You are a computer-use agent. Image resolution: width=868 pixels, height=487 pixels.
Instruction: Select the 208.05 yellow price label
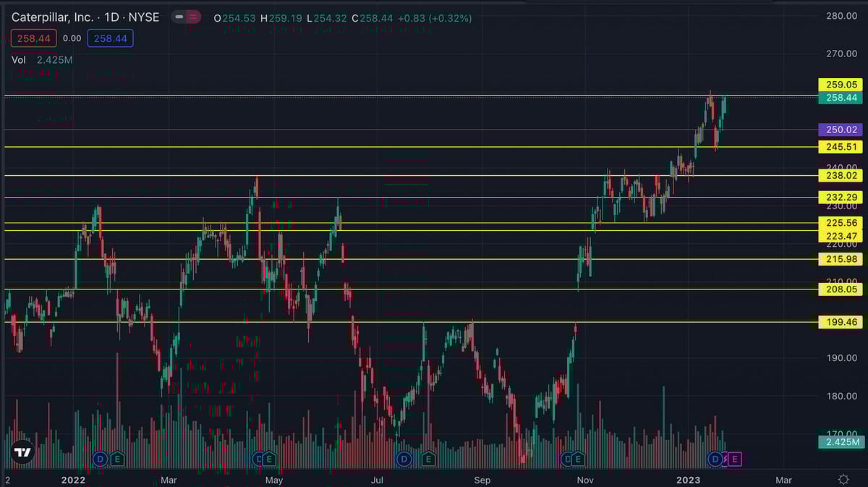[840, 289]
